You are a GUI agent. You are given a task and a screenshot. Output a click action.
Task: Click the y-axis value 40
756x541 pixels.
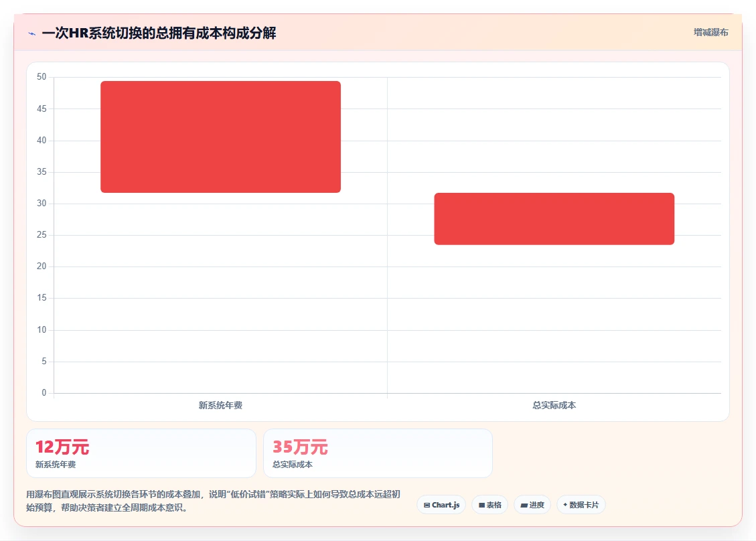point(42,141)
